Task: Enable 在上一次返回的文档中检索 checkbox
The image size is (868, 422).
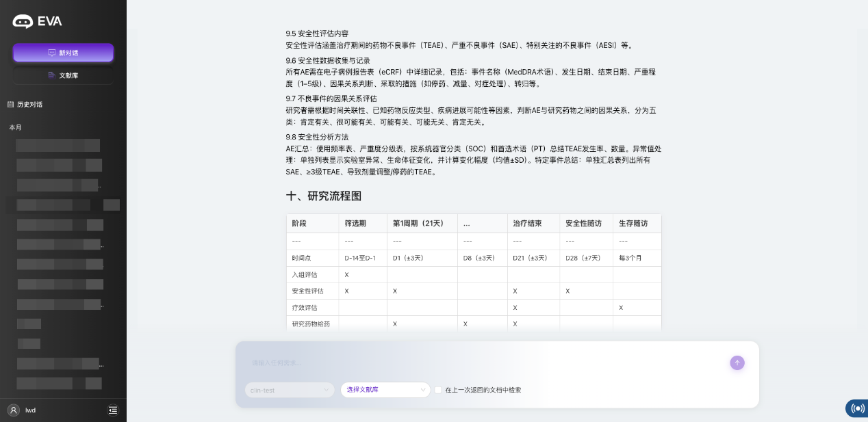Action: point(438,390)
